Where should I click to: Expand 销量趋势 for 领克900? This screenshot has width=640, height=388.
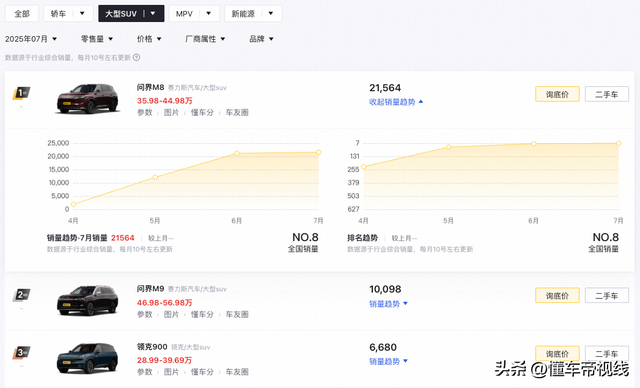click(388, 361)
